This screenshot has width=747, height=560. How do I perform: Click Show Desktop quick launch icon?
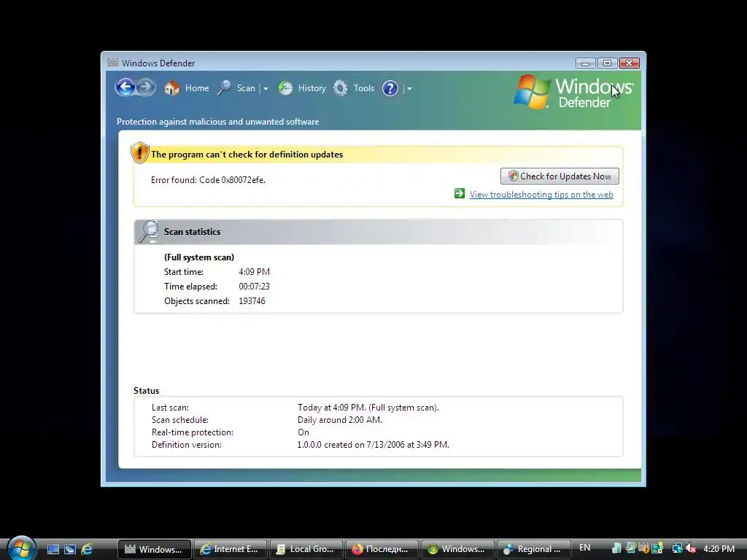coord(53,549)
